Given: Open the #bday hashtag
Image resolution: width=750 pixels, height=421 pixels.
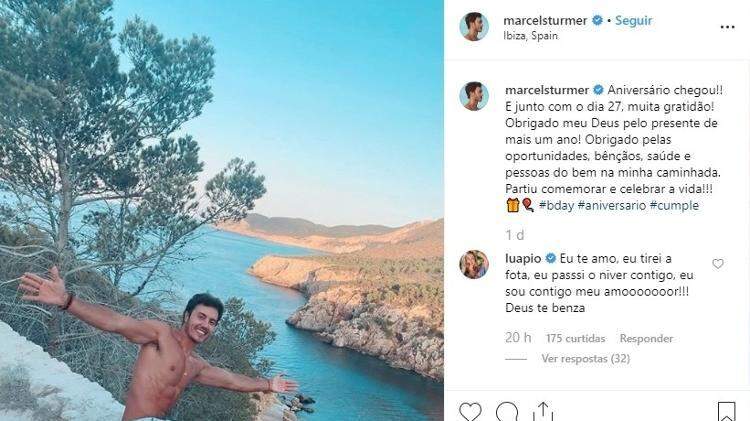Looking at the screenshot, I should click(559, 205).
